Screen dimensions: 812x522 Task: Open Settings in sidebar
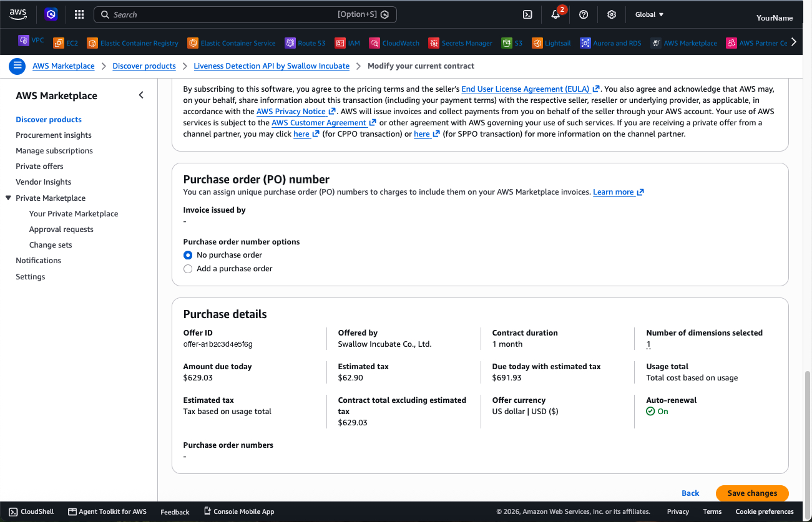click(31, 277)
